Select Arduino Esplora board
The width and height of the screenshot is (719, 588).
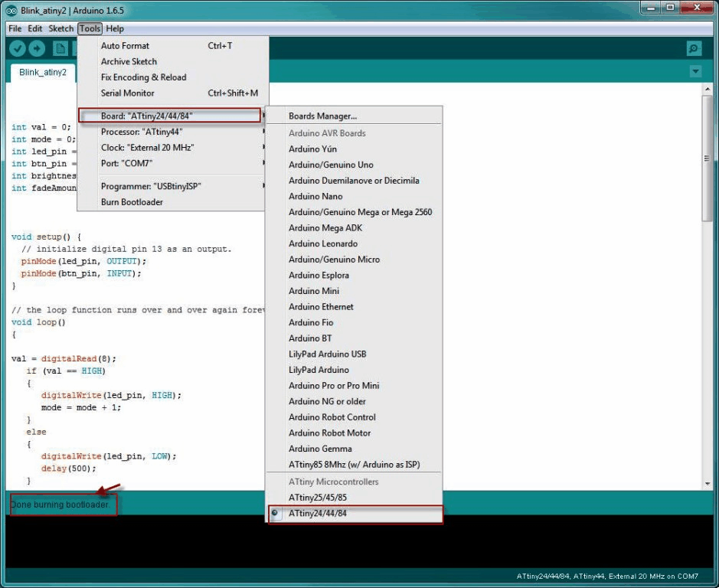[x=354, y=275]
